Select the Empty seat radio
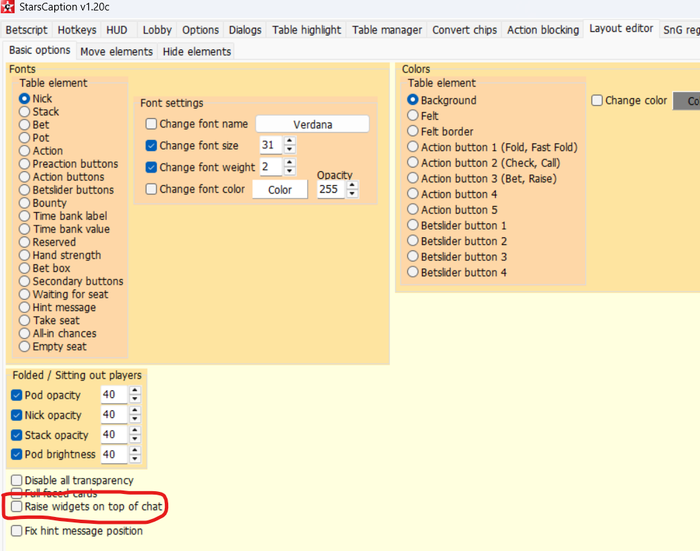The height and width of the screenshot is (551, 700). click(25, 346)
